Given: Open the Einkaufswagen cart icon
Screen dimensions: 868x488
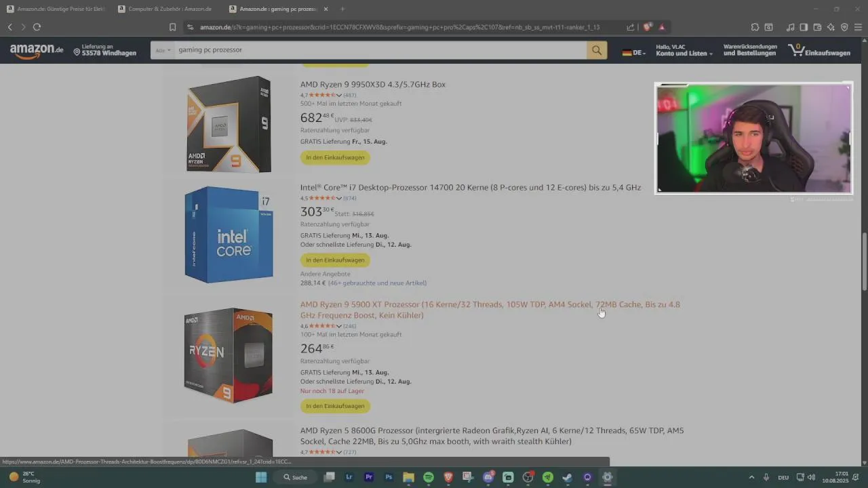Looking at the screenshot, I should click(818, 51).
